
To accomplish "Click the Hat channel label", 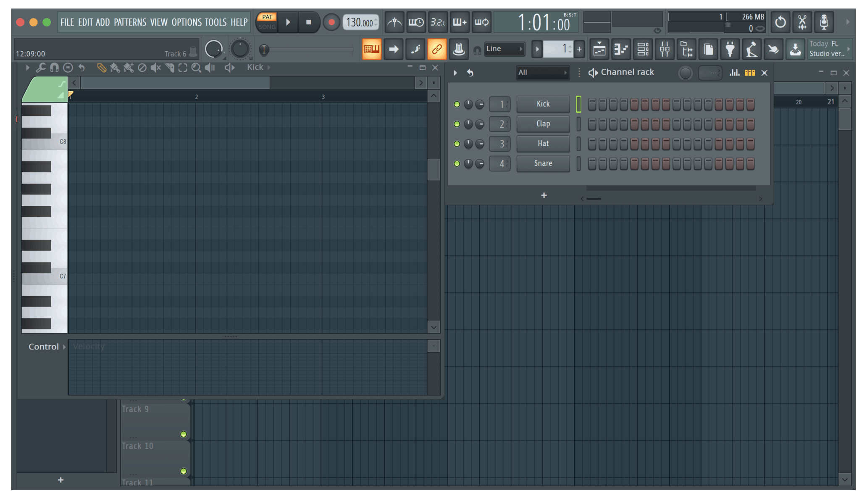I will pyautogui.click(x=542, y=143).
